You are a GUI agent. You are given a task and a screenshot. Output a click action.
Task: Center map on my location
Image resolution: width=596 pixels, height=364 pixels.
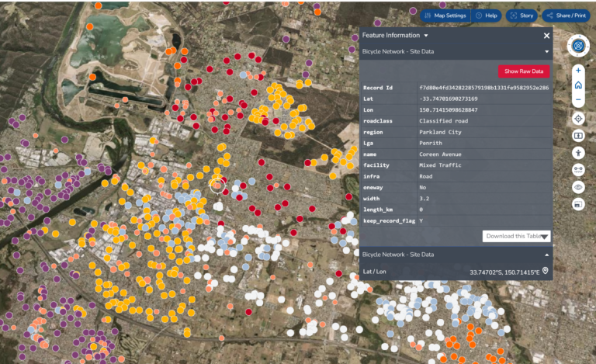(578, 119)
